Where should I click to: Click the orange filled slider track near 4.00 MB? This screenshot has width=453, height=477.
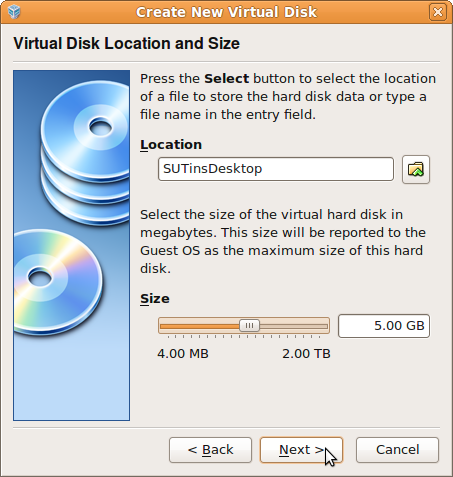point(199,326)
